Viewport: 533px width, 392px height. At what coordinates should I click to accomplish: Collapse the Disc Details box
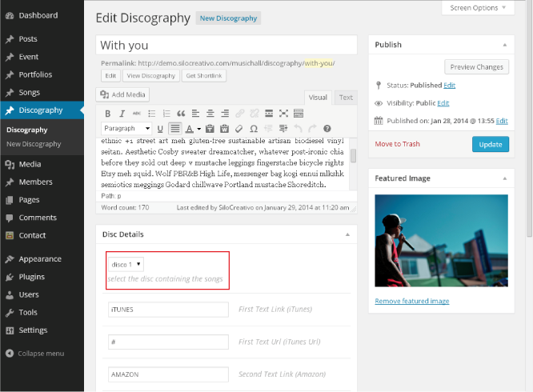(x=347, y=234)
